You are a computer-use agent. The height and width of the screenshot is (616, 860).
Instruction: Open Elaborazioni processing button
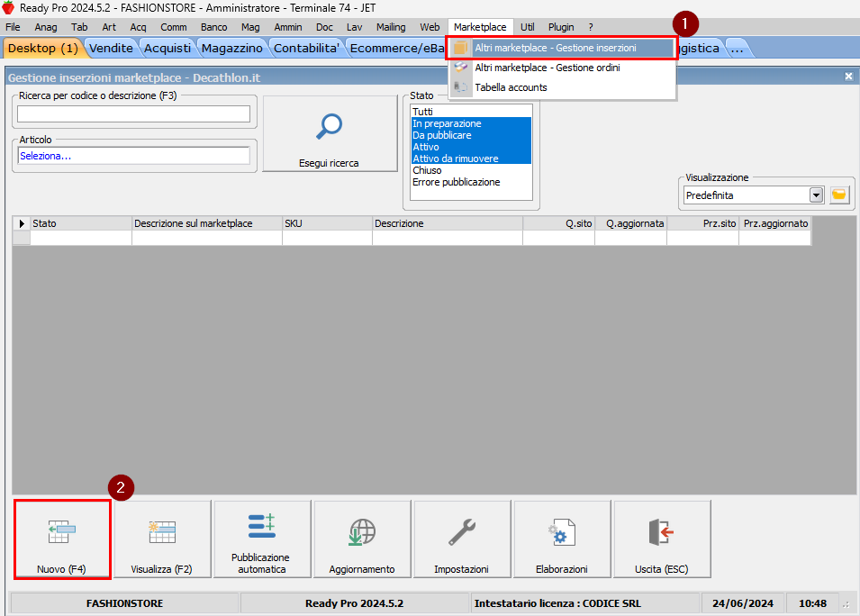click(562, 539)
